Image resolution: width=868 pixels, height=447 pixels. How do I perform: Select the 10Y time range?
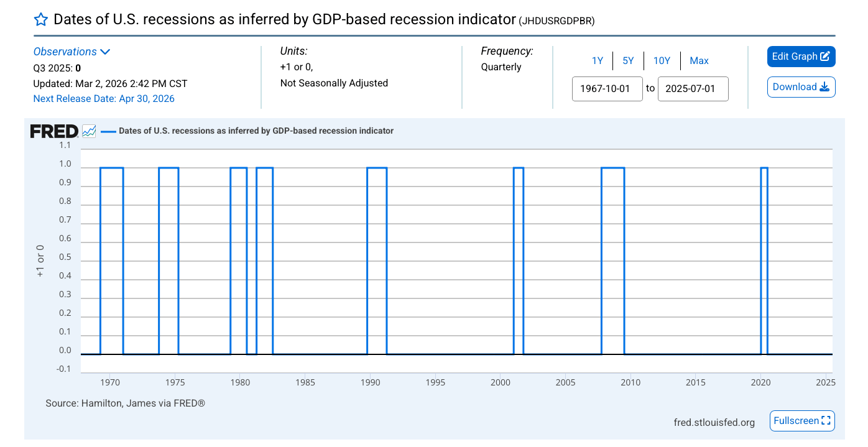pyautogui.click(x=662, y=61)
